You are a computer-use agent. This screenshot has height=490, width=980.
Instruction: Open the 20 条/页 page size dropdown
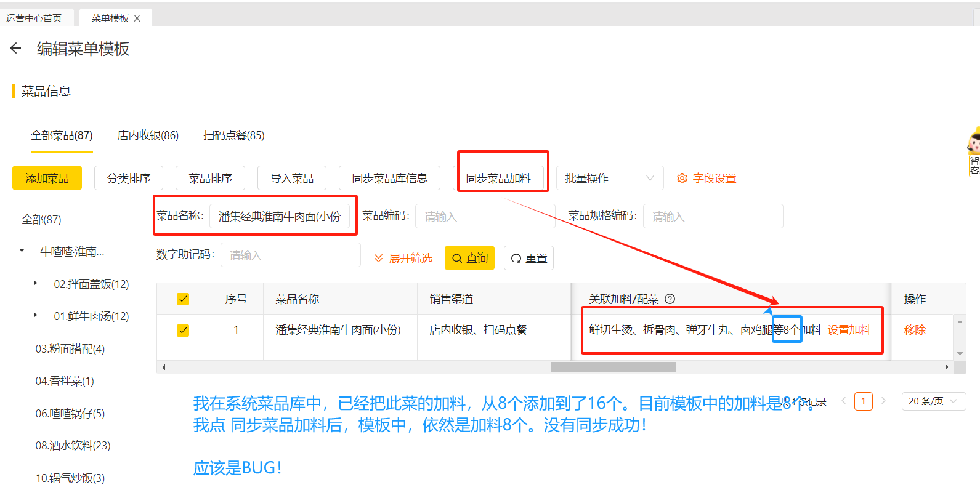tap(933, 401)
